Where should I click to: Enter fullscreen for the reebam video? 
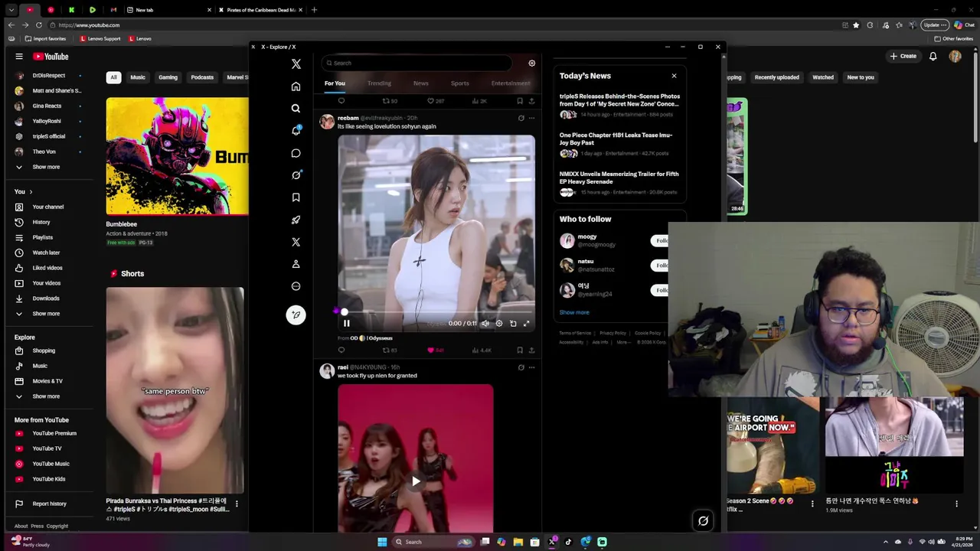click(527, 324)
